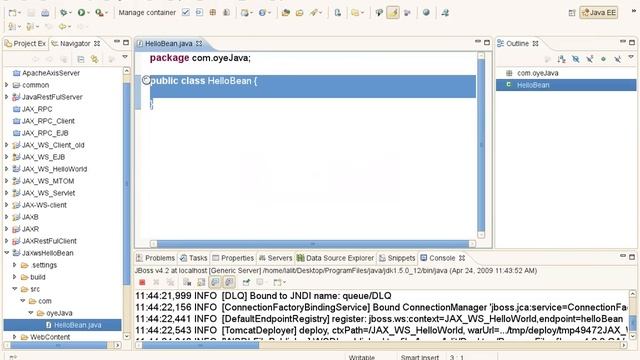Open Outline view menu triangle
The height and width of the screenshot is (360, 640).
tap(631, 57)
